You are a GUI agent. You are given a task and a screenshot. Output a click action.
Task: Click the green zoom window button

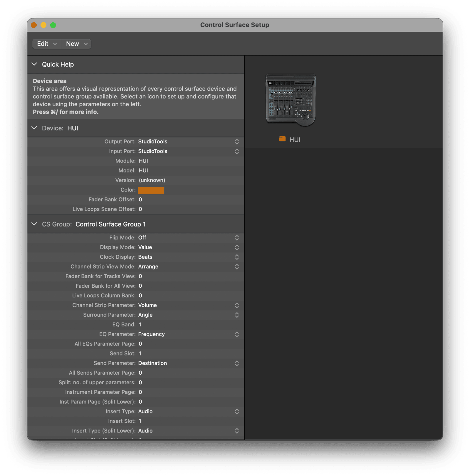53,25
